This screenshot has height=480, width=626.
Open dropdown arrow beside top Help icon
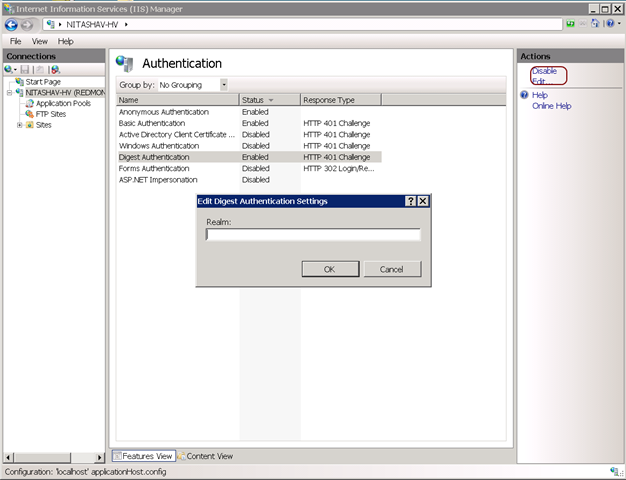pyautogui.click(x=619, y=24)
